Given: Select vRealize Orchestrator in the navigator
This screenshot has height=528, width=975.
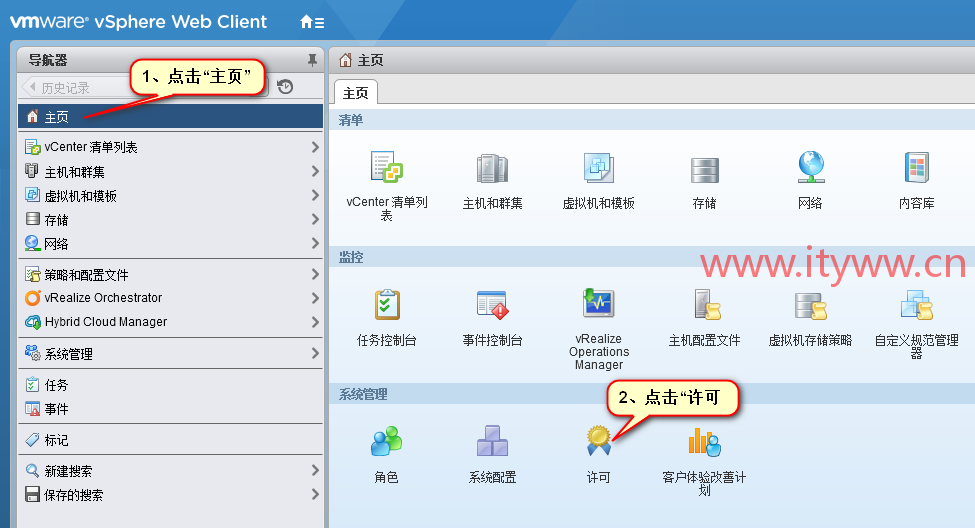Looking at the screenshot, I should point(170,298).
